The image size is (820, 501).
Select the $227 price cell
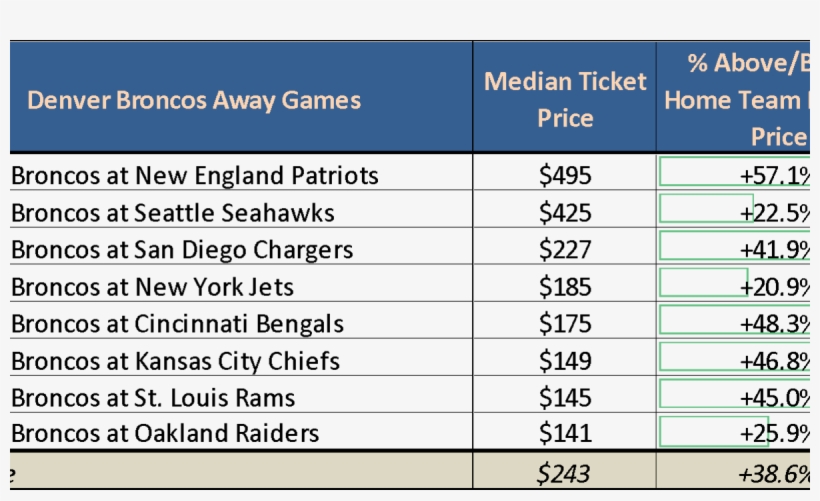point(565,250)
